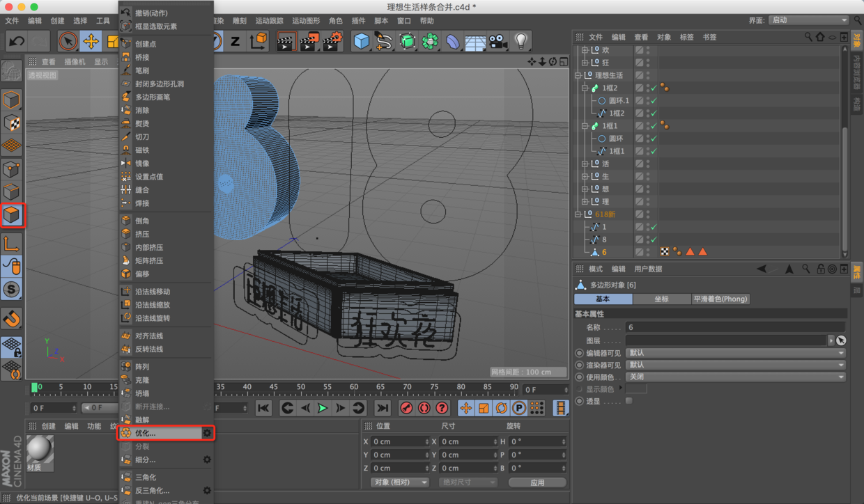Image resolution: width=864 pixels, height=504 pixels.
Task: Toggle the green check on 圆环.1
Action: (x=654, y=100)
